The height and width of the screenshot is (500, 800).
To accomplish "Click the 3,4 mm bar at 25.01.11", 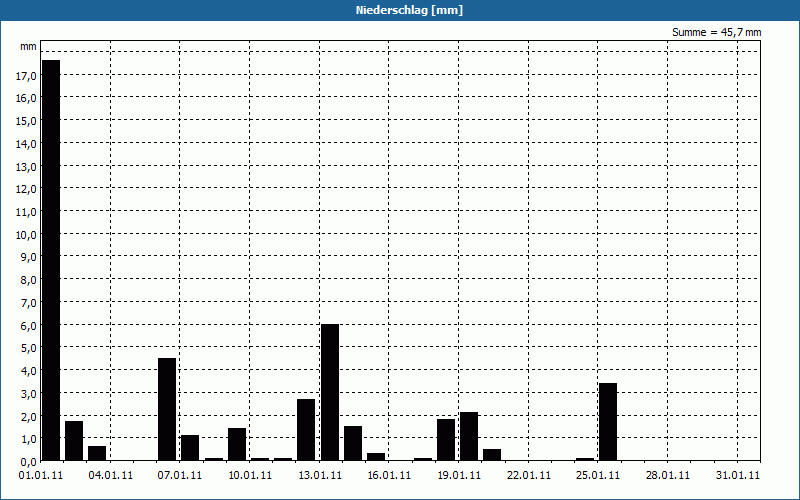I will [608, 422].
